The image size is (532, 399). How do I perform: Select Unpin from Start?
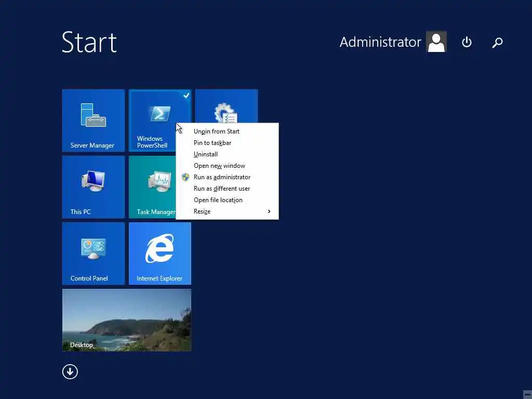228,131
